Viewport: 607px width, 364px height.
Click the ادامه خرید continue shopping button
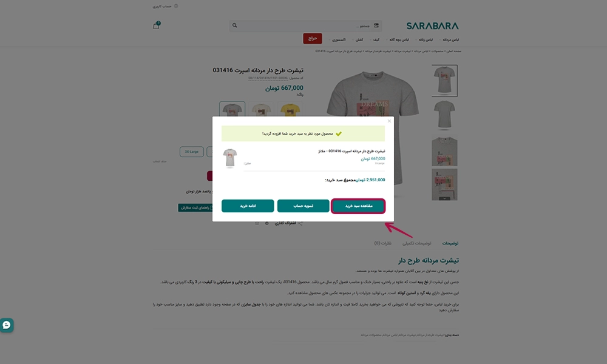248,206
